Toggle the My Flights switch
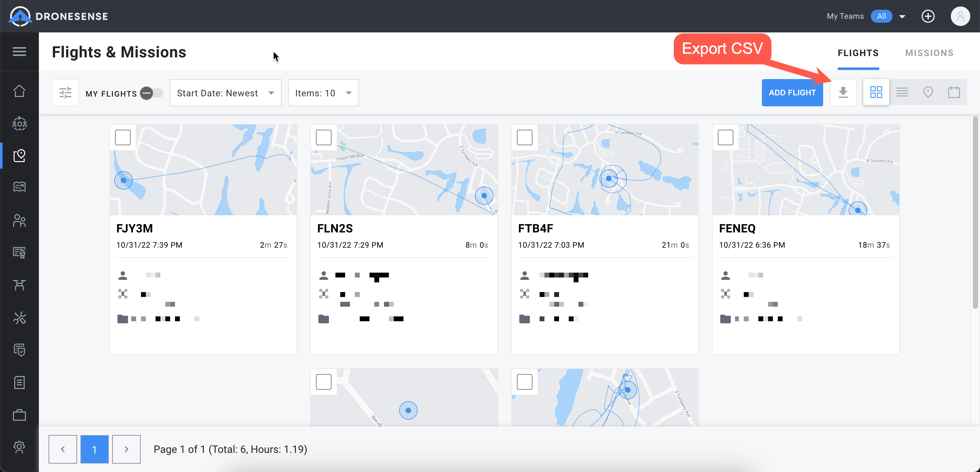 151,93
